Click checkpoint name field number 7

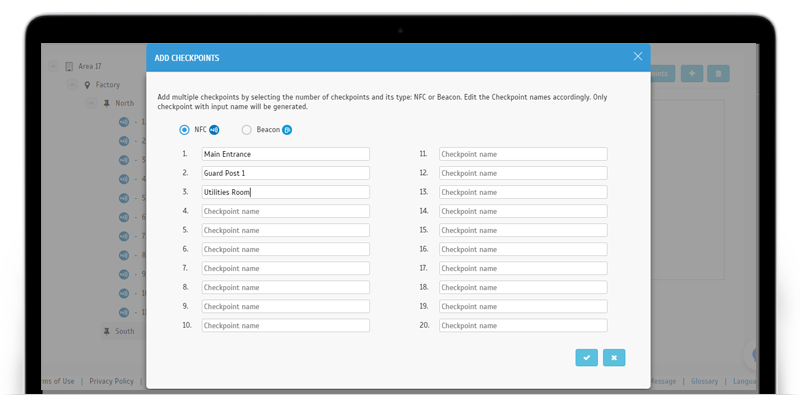[x=286, y=268]
